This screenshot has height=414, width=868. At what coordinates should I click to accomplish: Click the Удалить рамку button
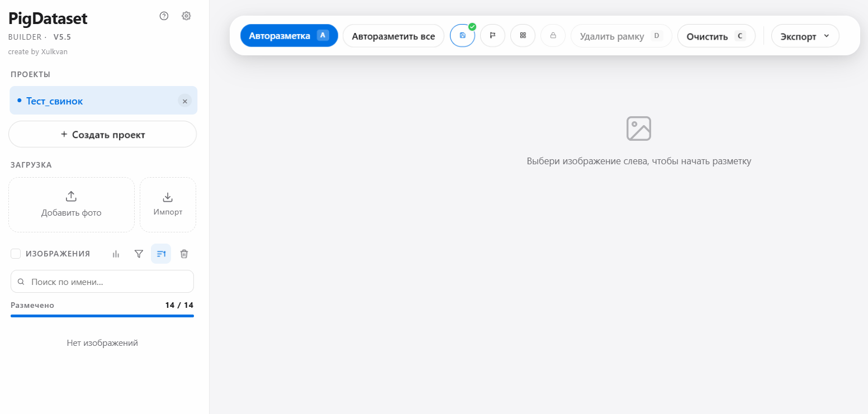[621, 36]
